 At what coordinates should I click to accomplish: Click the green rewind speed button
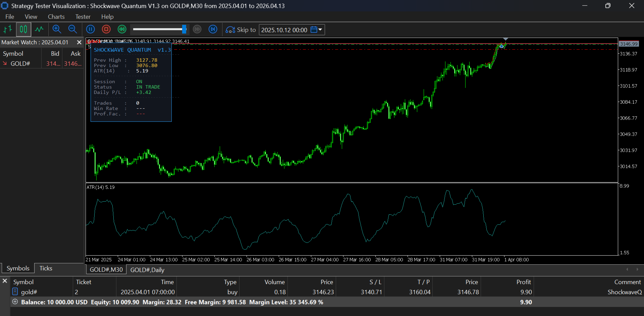pyautogui.click(x=122, y=30)
